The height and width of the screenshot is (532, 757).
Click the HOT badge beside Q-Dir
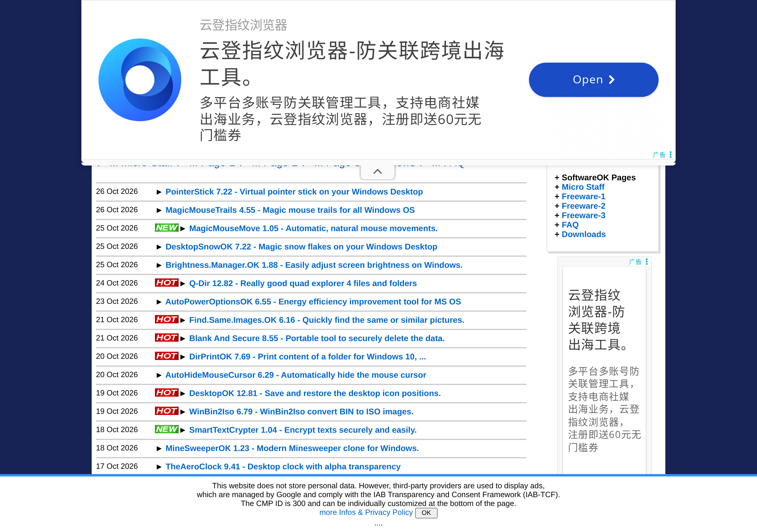coord(166,283)
